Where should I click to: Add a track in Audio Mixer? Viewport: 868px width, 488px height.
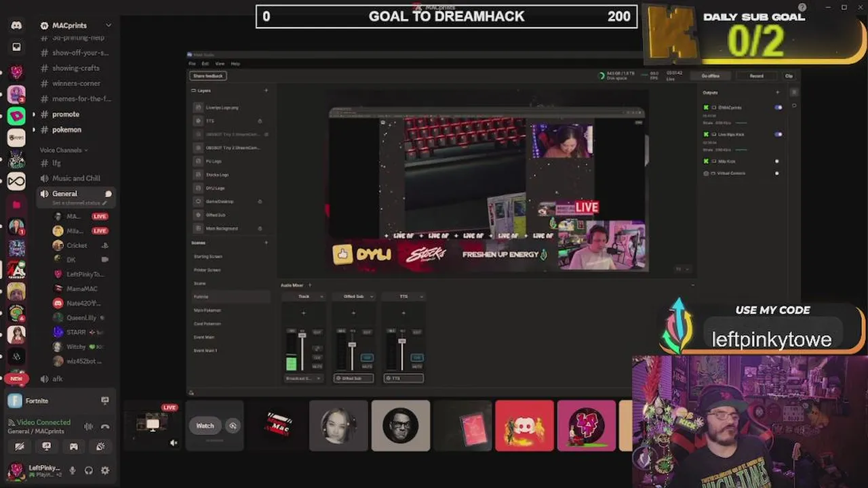coord(310,285)
